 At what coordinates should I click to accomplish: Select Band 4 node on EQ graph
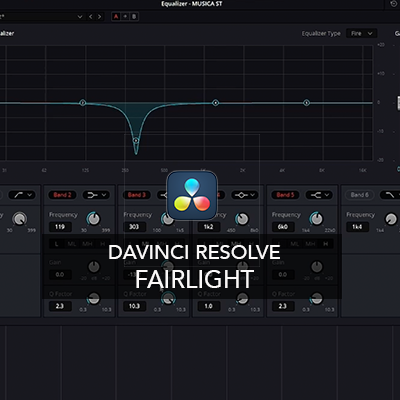click(x=216, y=103)
